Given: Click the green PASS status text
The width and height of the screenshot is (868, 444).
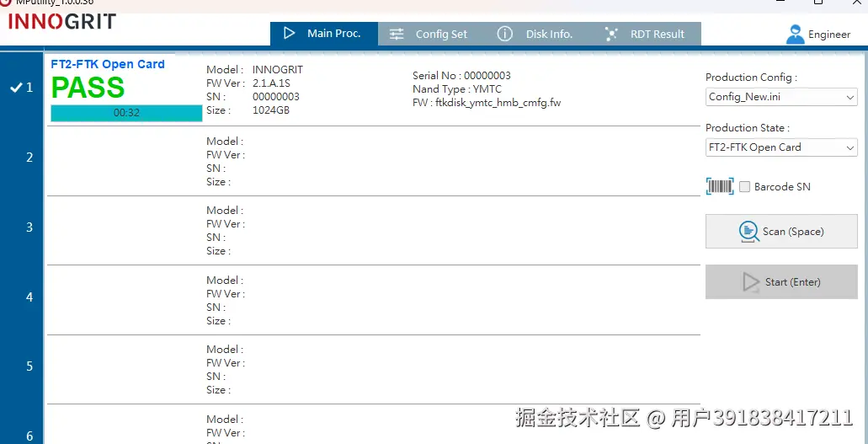Looking at the screenshot, I should [x=88, y=88].
